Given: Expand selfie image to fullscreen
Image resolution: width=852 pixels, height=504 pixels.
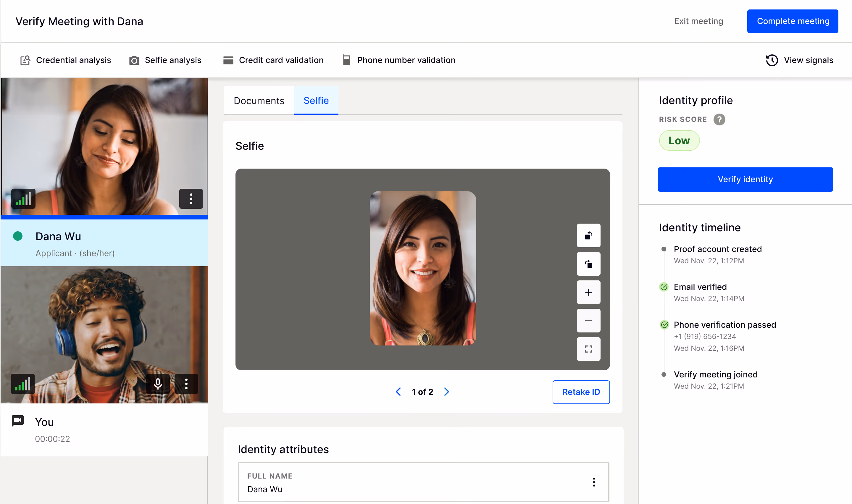Looking at the screenshot, I should pos(588,349).
